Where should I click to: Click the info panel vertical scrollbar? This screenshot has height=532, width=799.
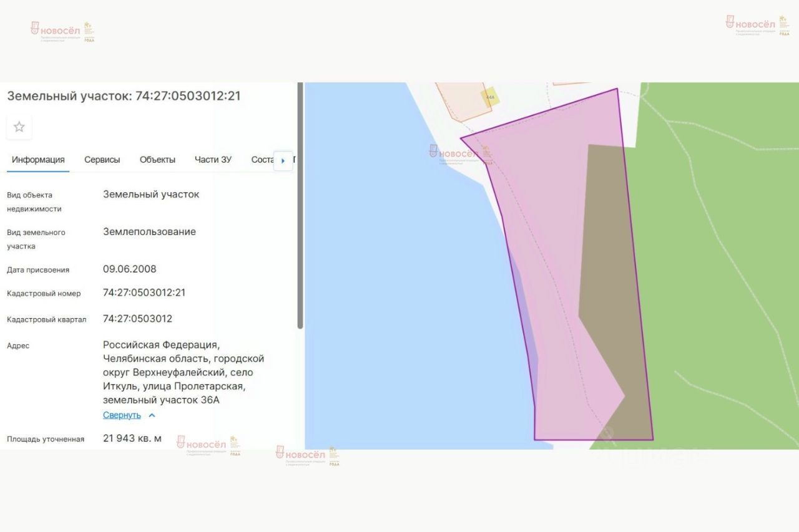pyautogui.click(x=300, y=206)
